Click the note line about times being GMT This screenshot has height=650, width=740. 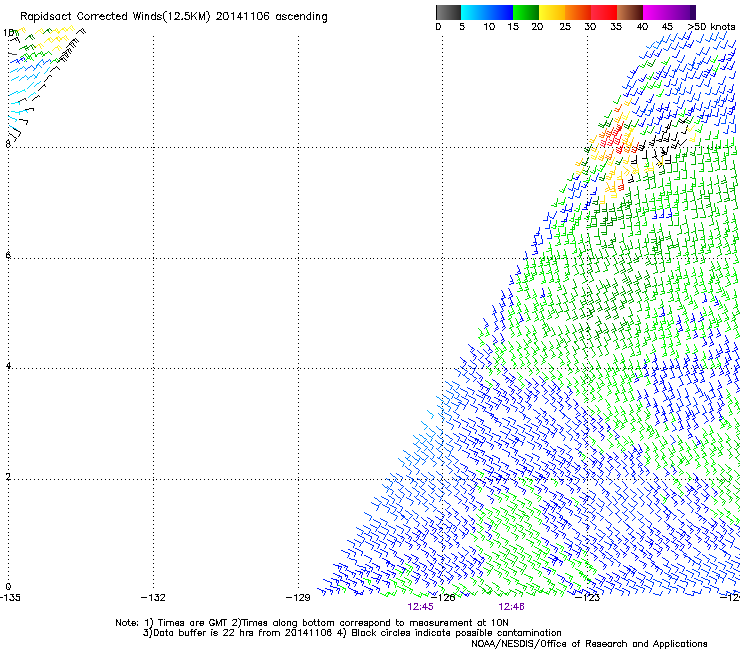[312, 623]
